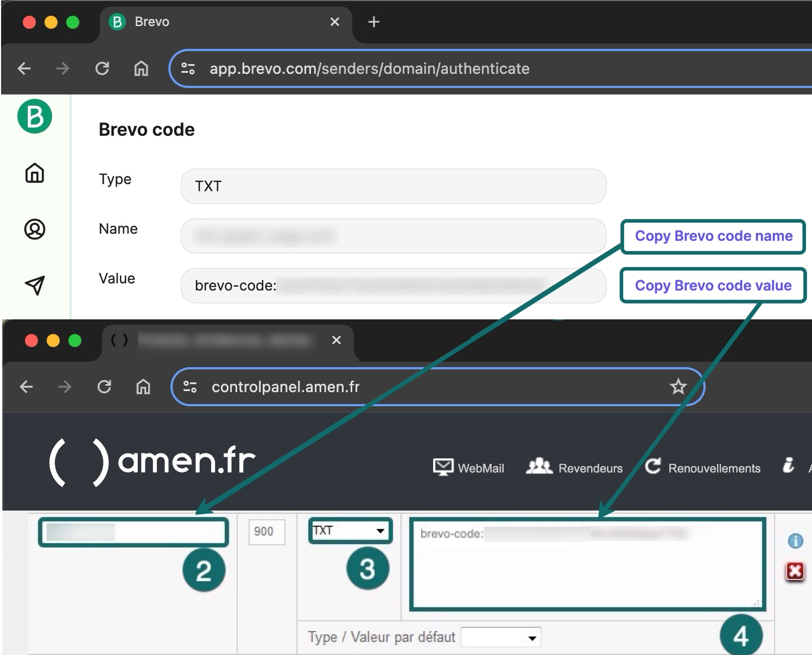812x655 pixels.
Task: Click the Brevo code Value field
Action: pyautogui.click(x=394, y=285)
